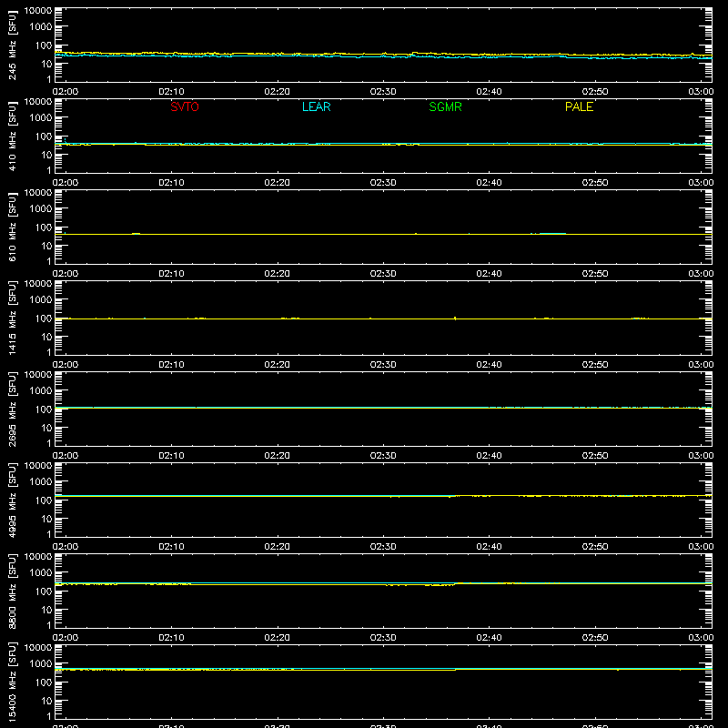
Task: Click the 1000 y-tick of 15400 MHz panel
Action: coord(41,664)
